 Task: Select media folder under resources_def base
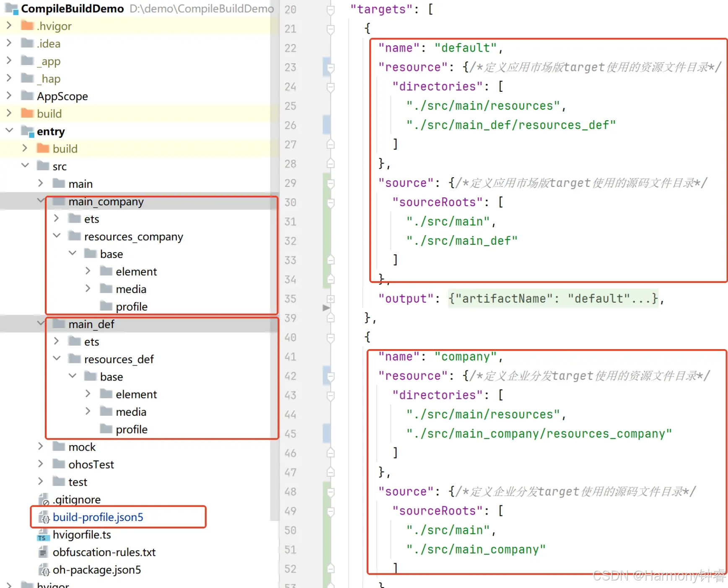click(131, 412)
